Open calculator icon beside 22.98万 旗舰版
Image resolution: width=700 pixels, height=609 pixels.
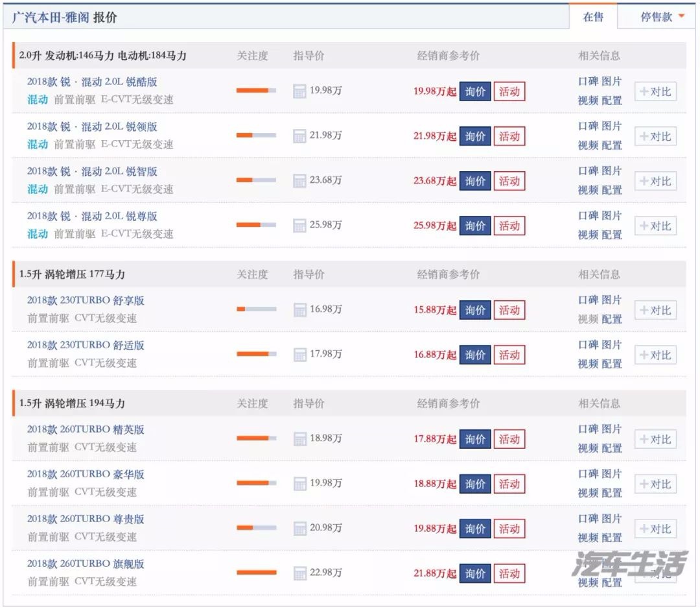299,573
